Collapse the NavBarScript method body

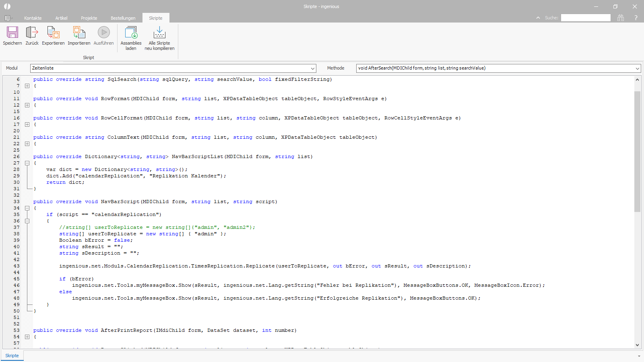click(x=27, y=208)
